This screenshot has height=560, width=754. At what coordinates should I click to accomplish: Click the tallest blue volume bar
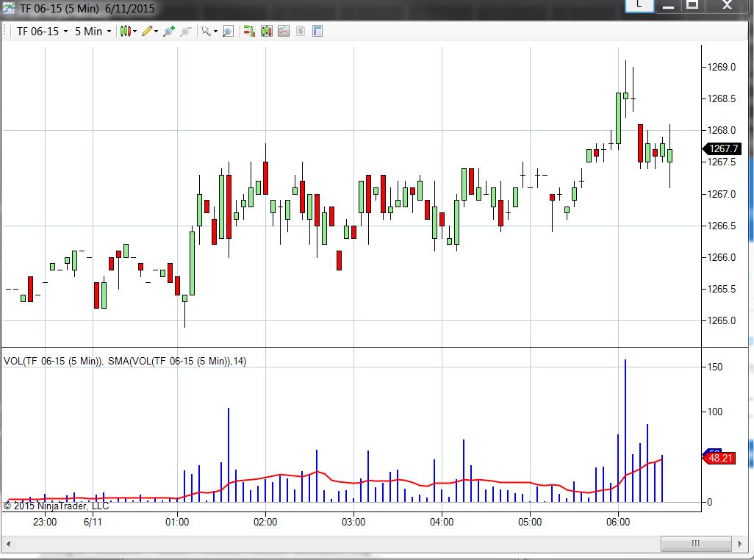[625, 430]
